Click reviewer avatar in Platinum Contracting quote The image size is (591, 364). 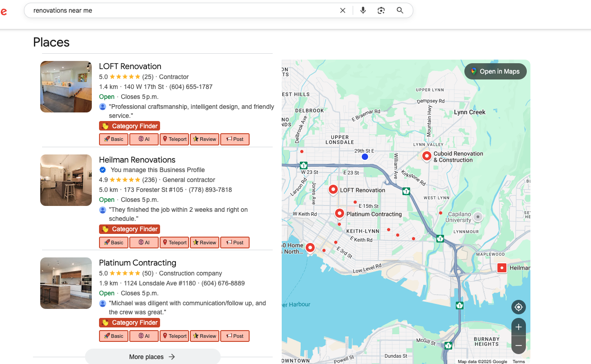(x=103, y=303)
